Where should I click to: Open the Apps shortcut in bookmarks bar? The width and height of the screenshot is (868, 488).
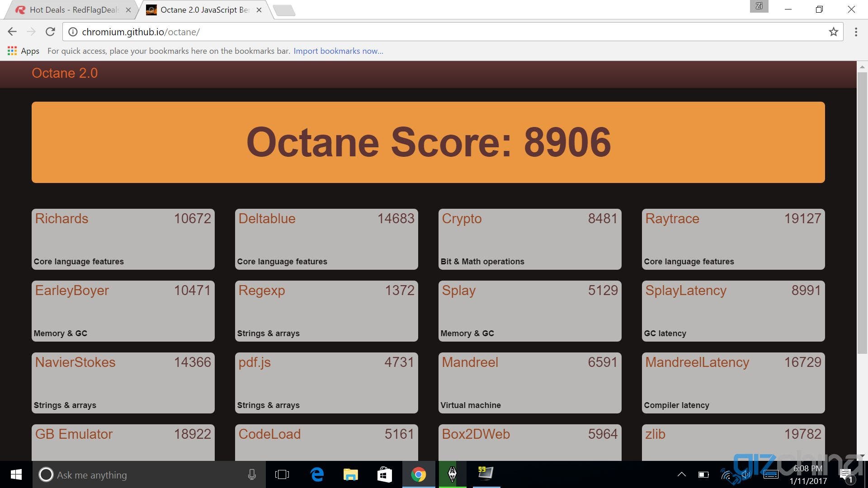24,51
